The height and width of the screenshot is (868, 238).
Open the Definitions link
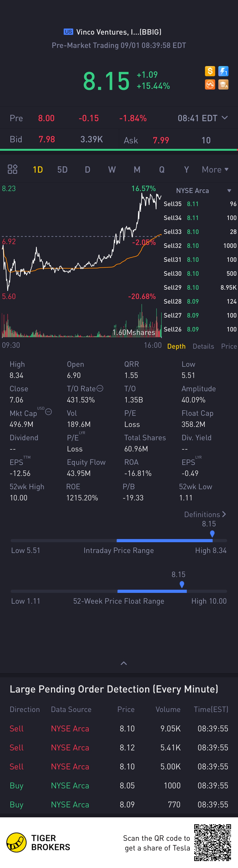click(x=205, y=514)
